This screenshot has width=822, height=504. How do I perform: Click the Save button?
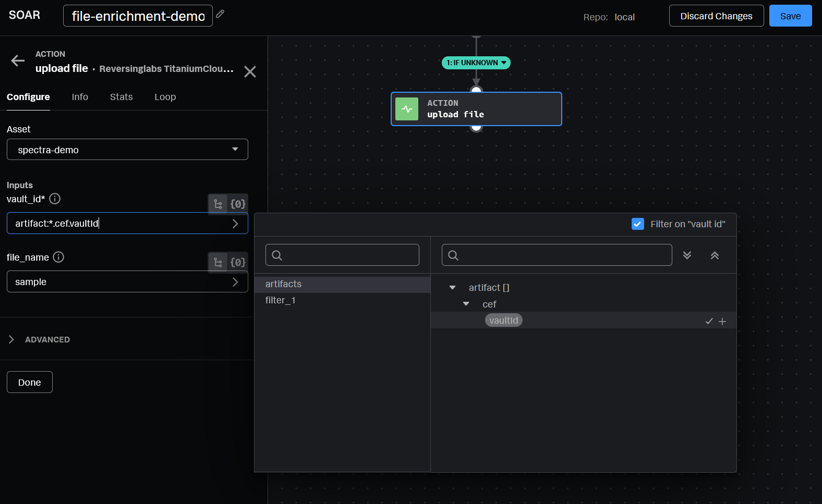click(790, 16)
